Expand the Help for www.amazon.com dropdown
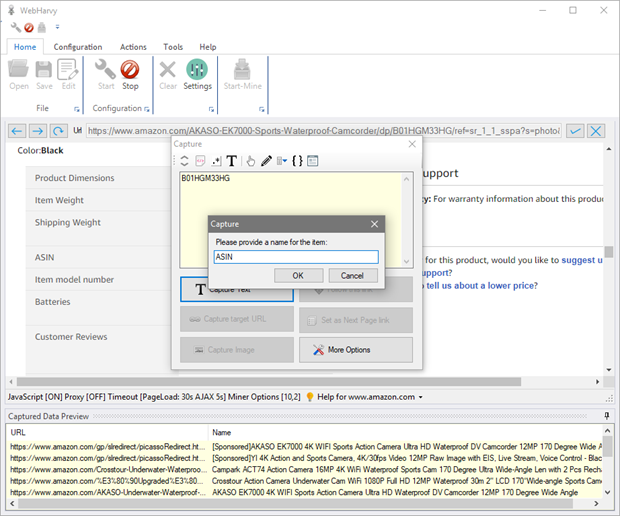This screenshot has width=620, height=516. (x=421, y=397)
